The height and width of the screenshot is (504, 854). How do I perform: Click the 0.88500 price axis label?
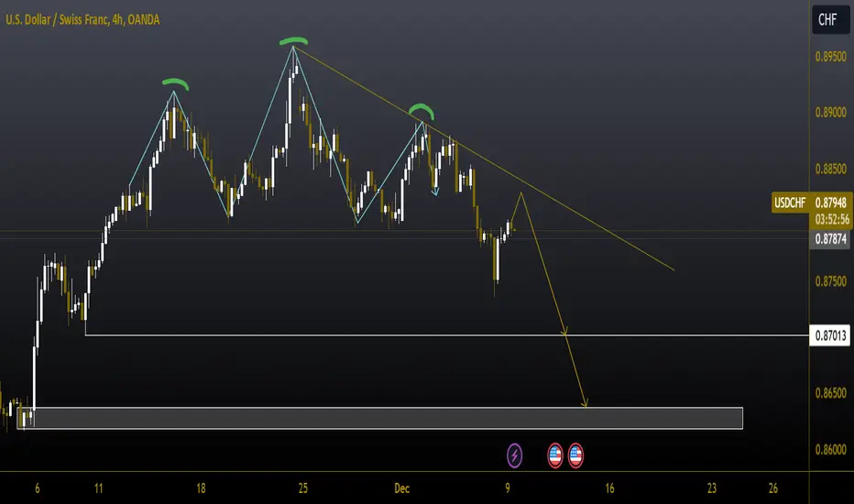coord(830,169)
